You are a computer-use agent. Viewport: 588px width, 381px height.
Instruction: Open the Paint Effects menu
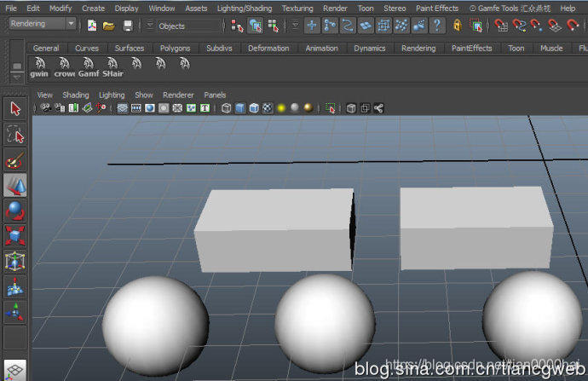[437, 8]
